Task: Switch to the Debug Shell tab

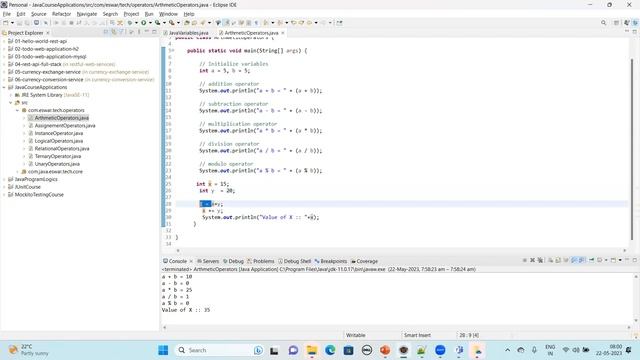Action: pyautogui.click(x=294, y=261)
